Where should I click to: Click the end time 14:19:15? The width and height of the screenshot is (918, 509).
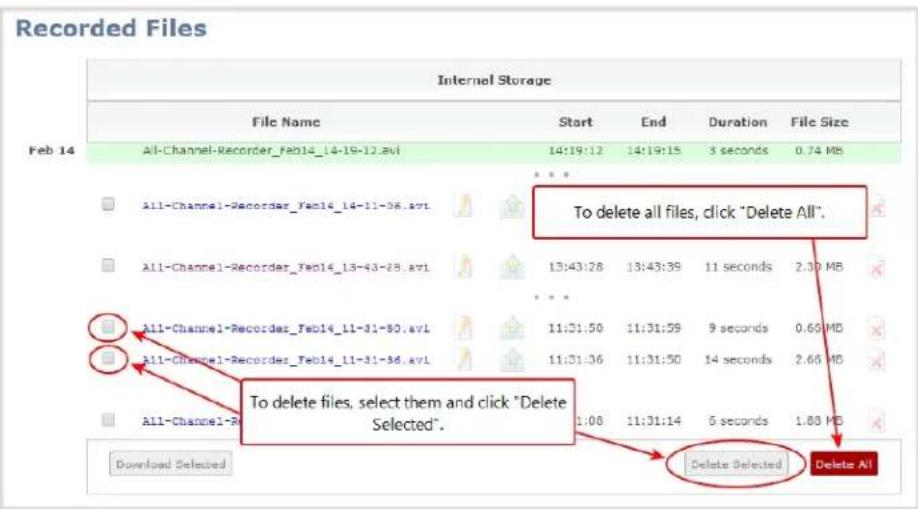653,151
